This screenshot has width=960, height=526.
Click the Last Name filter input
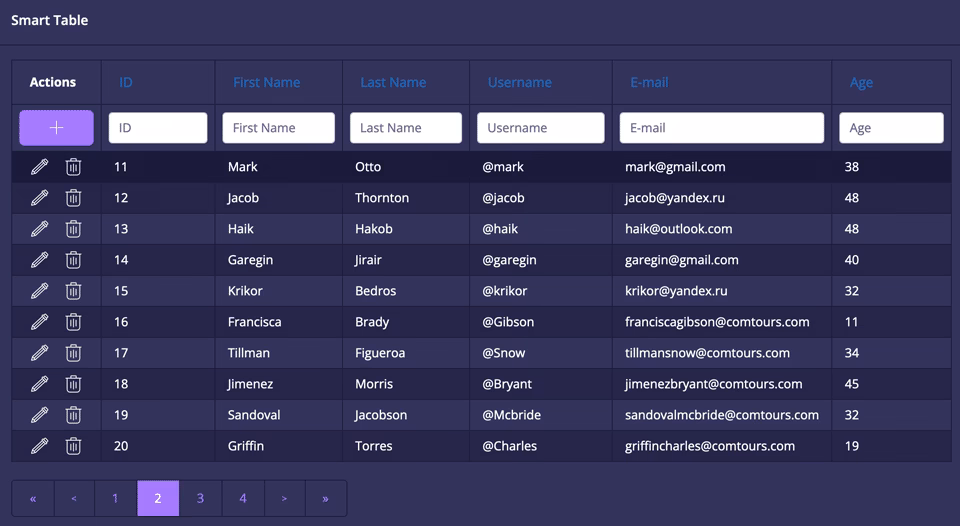pos(405,128)
